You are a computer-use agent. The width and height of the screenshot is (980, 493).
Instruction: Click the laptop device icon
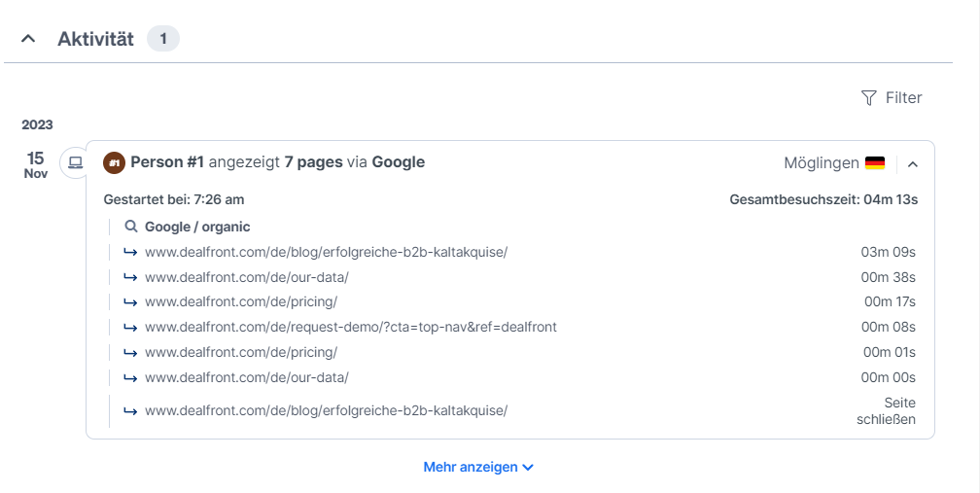coord(76,163)
